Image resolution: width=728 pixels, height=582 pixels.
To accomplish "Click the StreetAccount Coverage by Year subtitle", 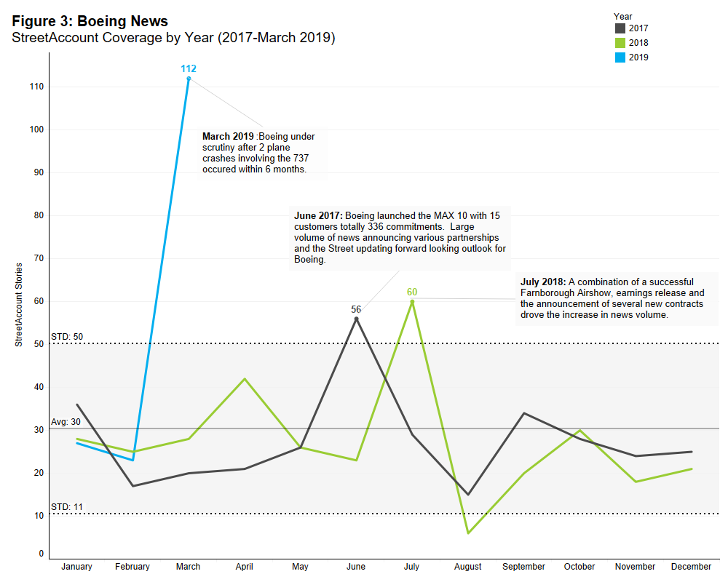I will tap(173, 38).
